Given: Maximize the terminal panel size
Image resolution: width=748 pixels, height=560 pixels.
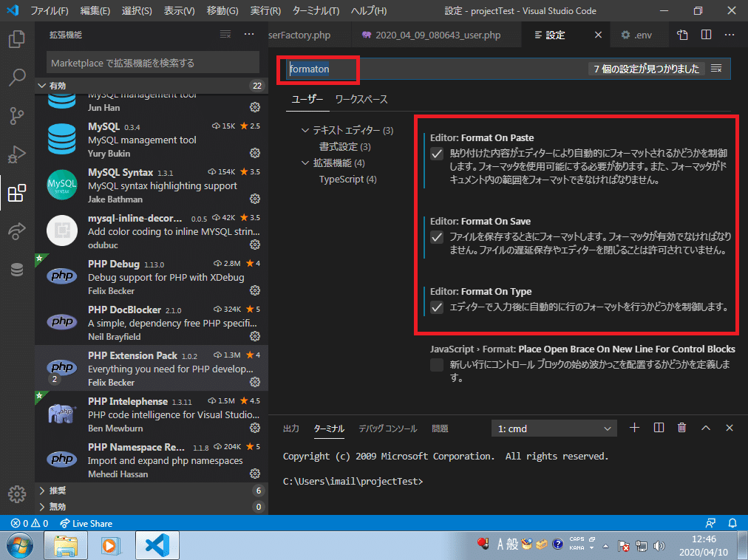Looking at the screenshot, I should [706, 428].
